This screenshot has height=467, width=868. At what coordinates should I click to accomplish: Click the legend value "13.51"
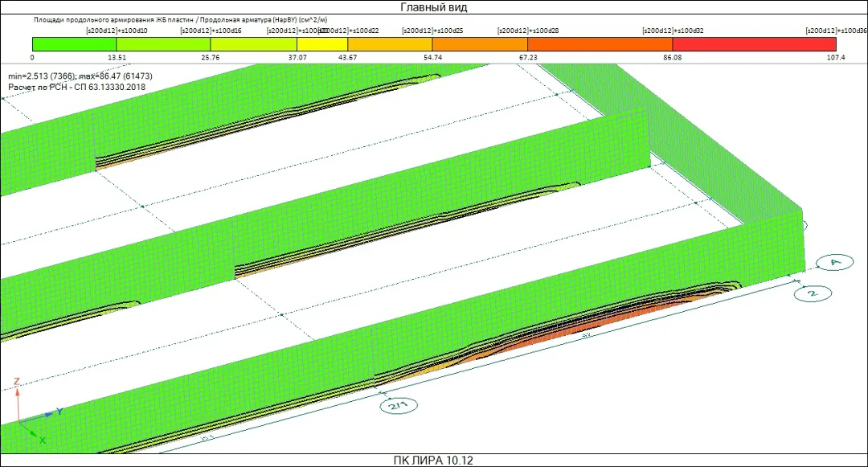click(117, 58)
